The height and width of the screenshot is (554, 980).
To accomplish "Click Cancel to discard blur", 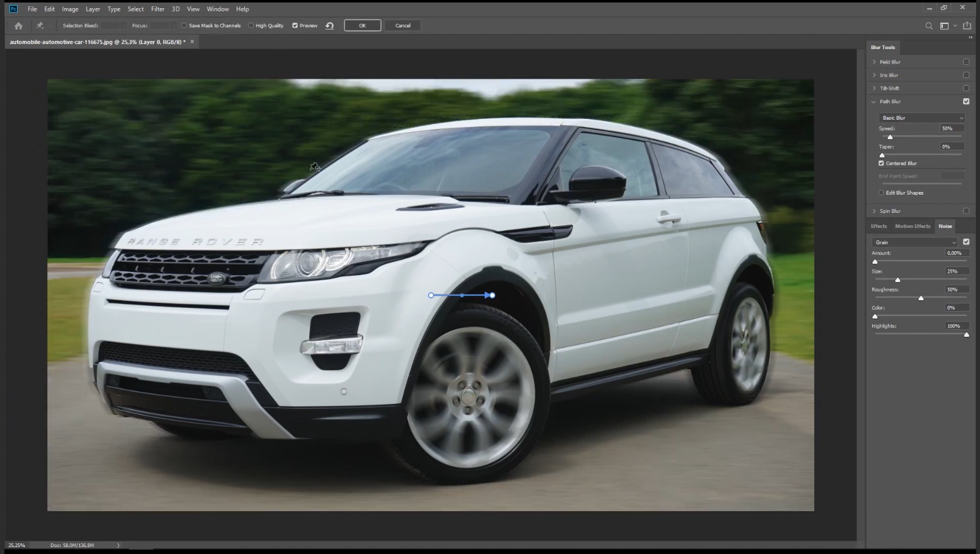I will tap(403, 25).
